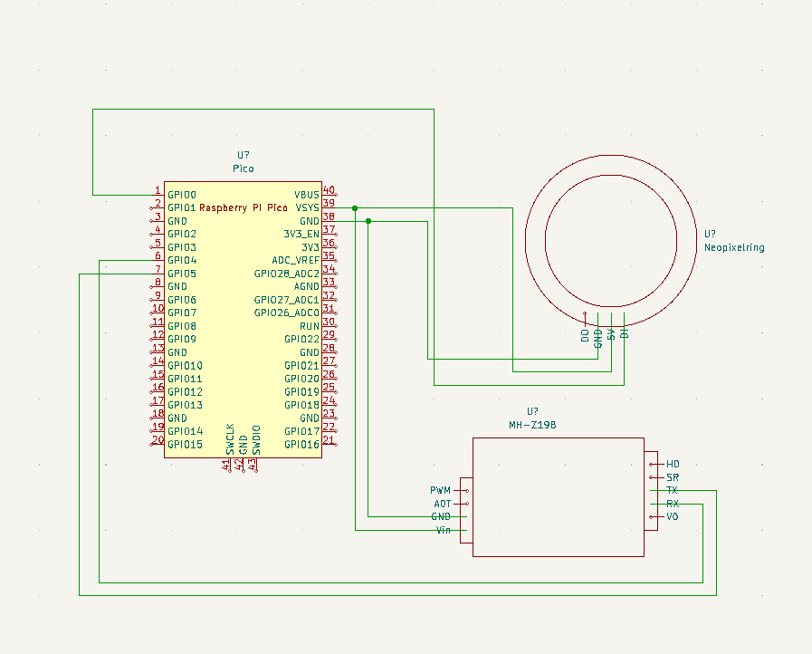The image size is (812, 654).
Task: Click the SWDIO pin label
Action: tap(256, 440)
